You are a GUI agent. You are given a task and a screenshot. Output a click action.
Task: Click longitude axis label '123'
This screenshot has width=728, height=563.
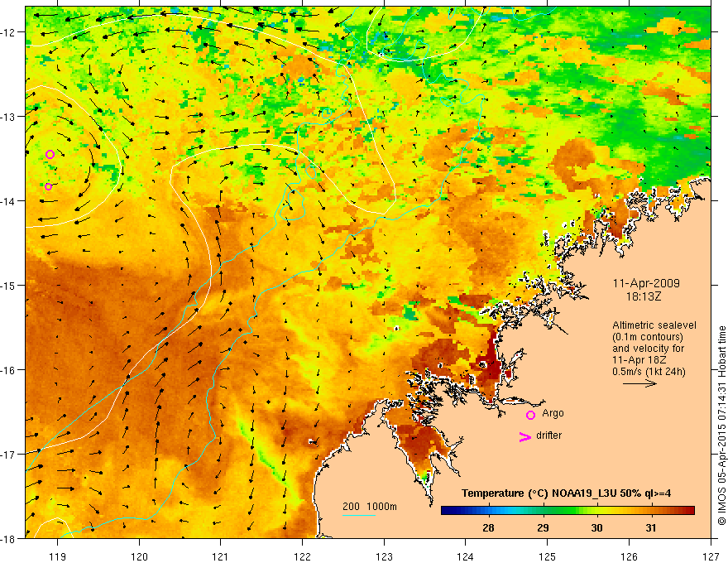384,556
